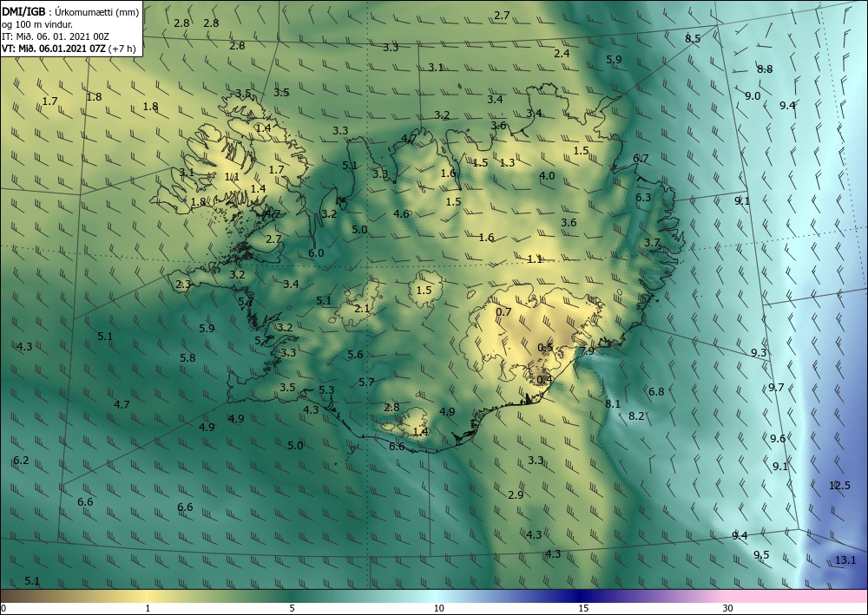
Task: Click the 4.6 value on the map
Action: 401,214
